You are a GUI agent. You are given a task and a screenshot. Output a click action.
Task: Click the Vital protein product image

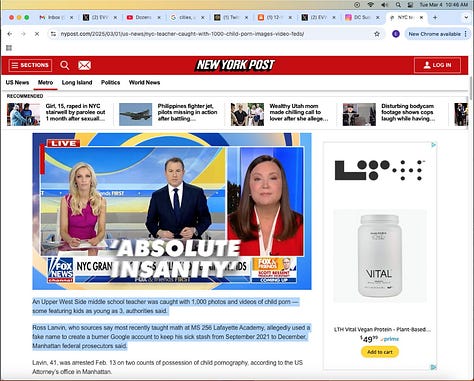pyautogui.click(x=380, y=256)
